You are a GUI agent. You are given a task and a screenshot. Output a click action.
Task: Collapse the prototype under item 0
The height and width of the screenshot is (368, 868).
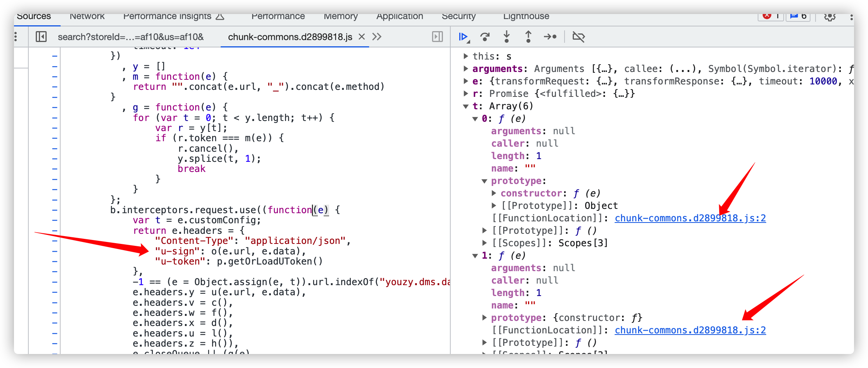point(484,181)
